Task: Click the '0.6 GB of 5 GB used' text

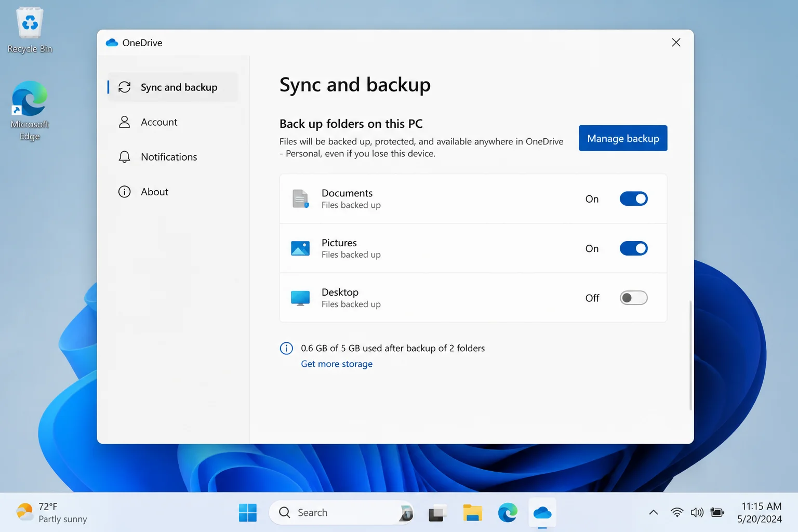Action: pos(393,348)
